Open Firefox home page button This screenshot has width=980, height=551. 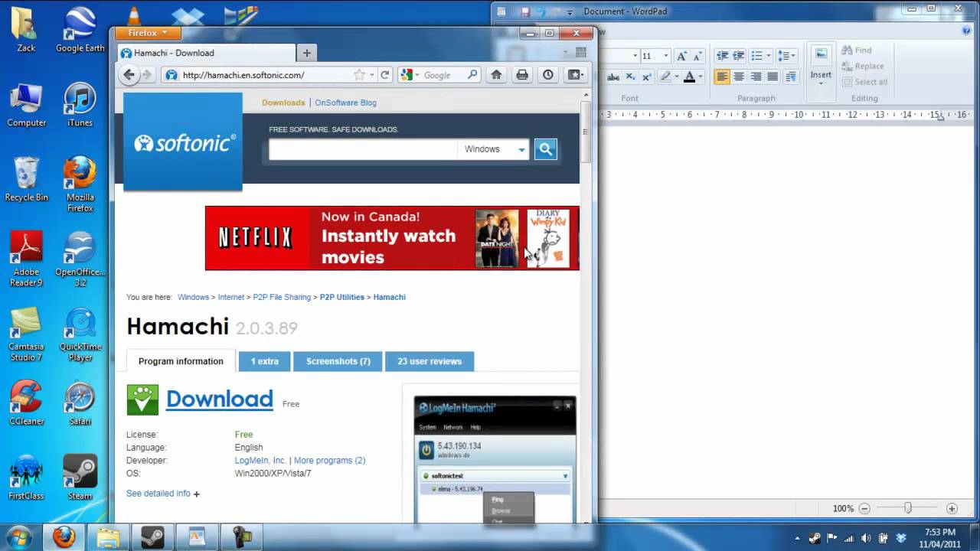[496, 75]
